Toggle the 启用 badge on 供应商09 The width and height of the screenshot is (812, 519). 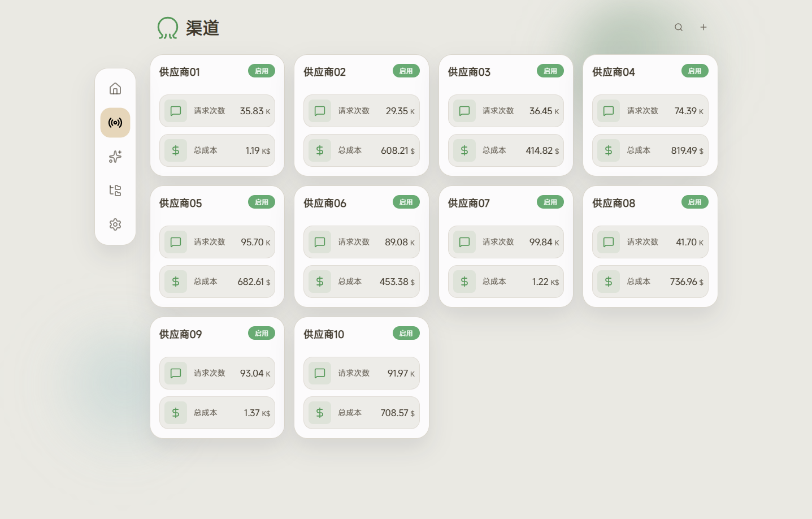click(262, 333)
